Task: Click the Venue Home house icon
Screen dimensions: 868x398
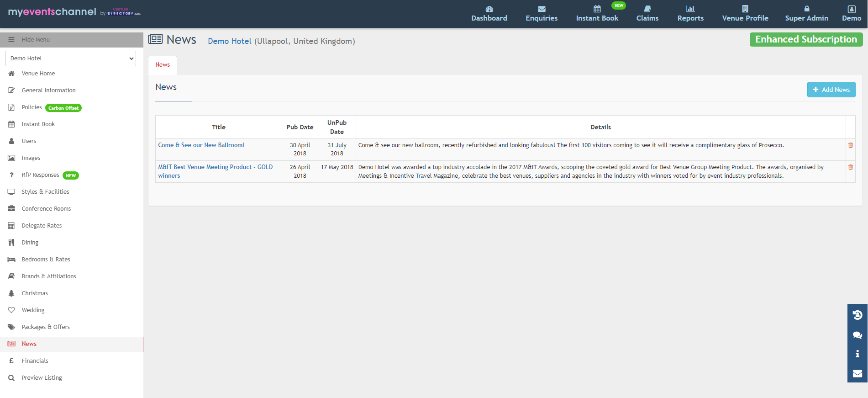Action: click(11, 73)
